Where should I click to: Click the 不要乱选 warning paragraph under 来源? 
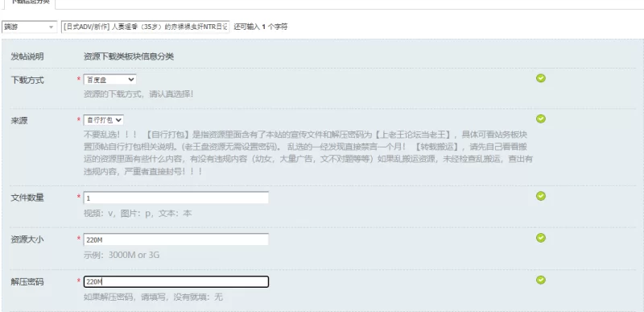pos(308,153)
